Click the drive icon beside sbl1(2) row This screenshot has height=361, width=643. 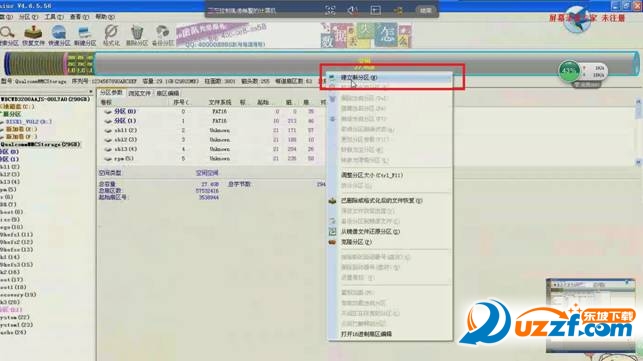(108, 130)
